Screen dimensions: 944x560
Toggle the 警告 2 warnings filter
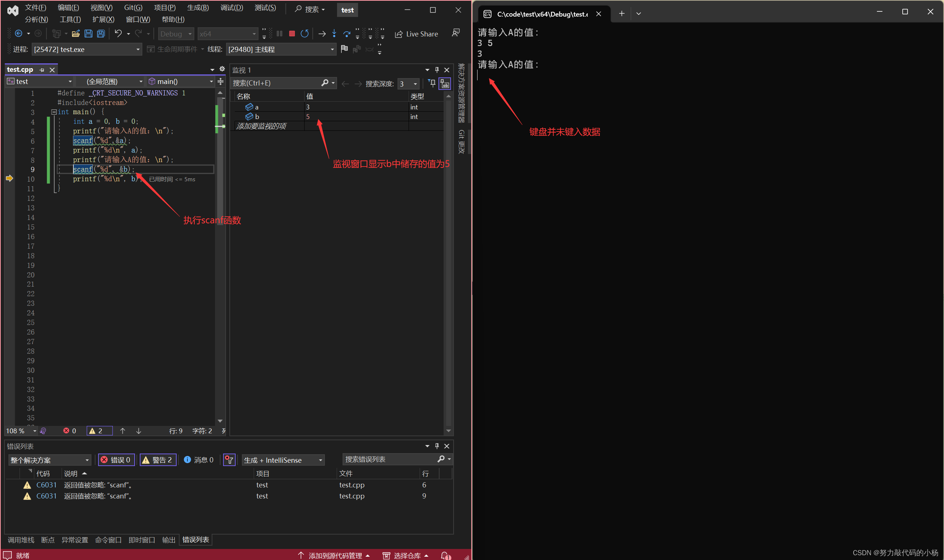158,460
